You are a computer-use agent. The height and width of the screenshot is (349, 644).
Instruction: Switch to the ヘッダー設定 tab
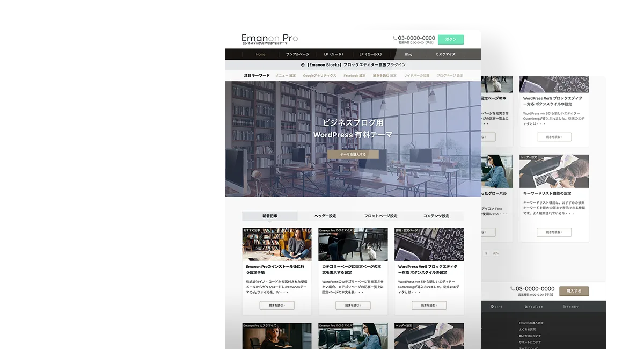pos(325,216)
